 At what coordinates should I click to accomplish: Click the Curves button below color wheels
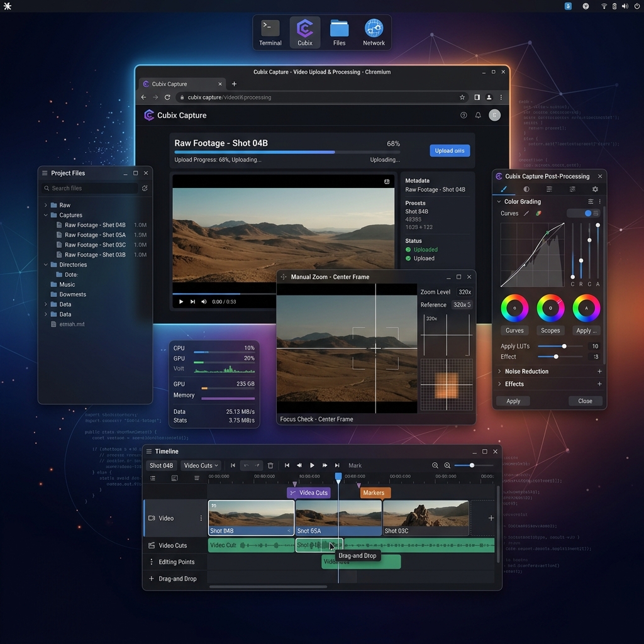(x=514, y=330)
